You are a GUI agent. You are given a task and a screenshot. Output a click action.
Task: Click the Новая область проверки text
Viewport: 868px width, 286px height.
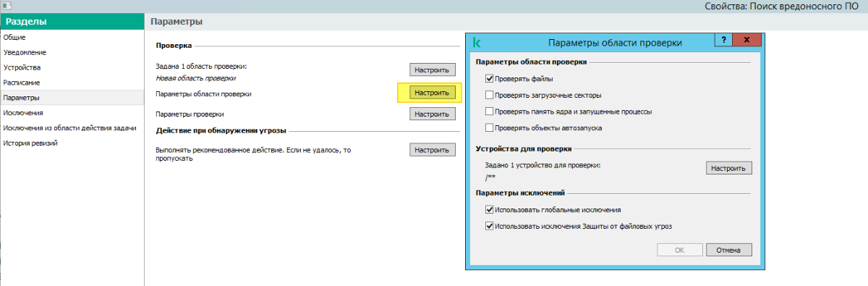coord(196,77)
